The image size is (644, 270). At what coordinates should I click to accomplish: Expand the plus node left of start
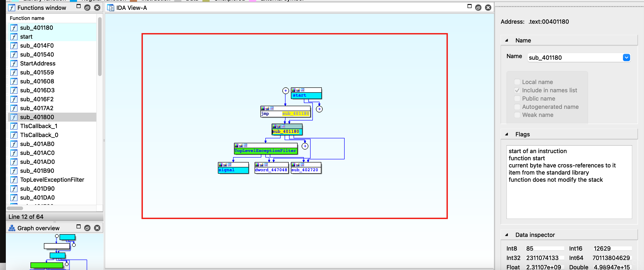[286, 91]
